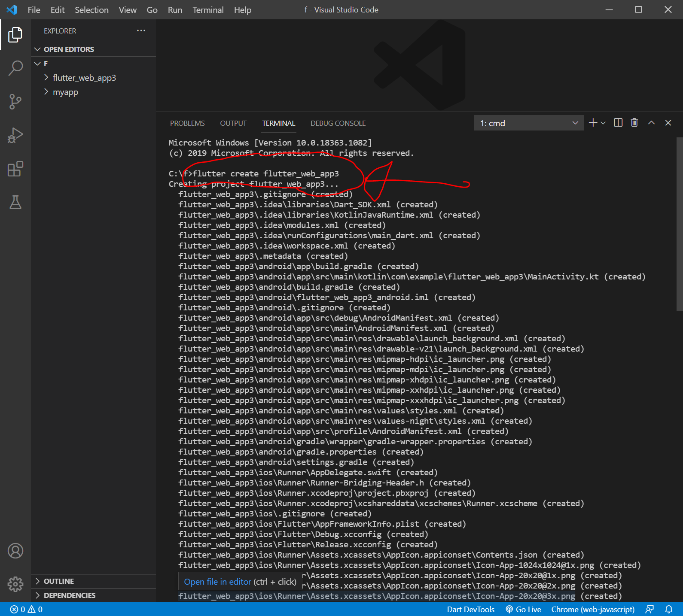Switch to the DEBUG CONSOLE tab
Viewport: 683px width, 616px height.
click(338, 123)
